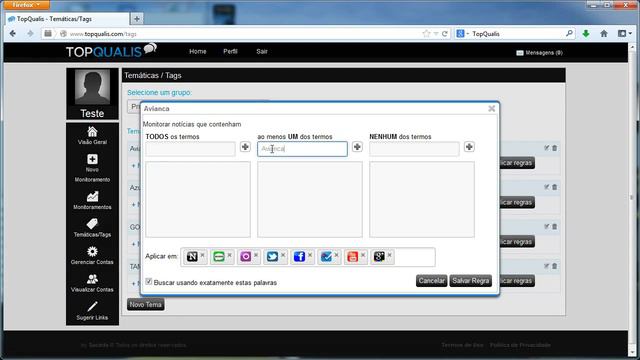The height and width of the screenshot is (360, 640).
Task: Open a new browser tab
Action: [x=136, y=19]
